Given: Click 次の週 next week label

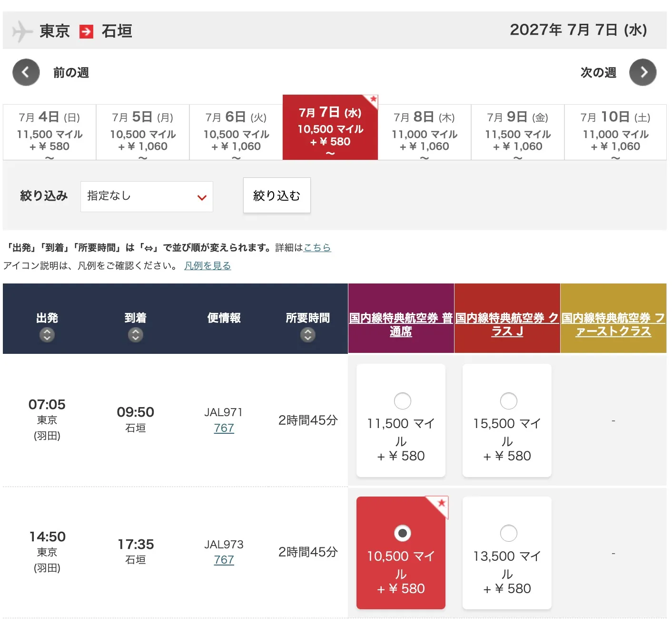Looking at the screenshot, I should pos(598,73).
